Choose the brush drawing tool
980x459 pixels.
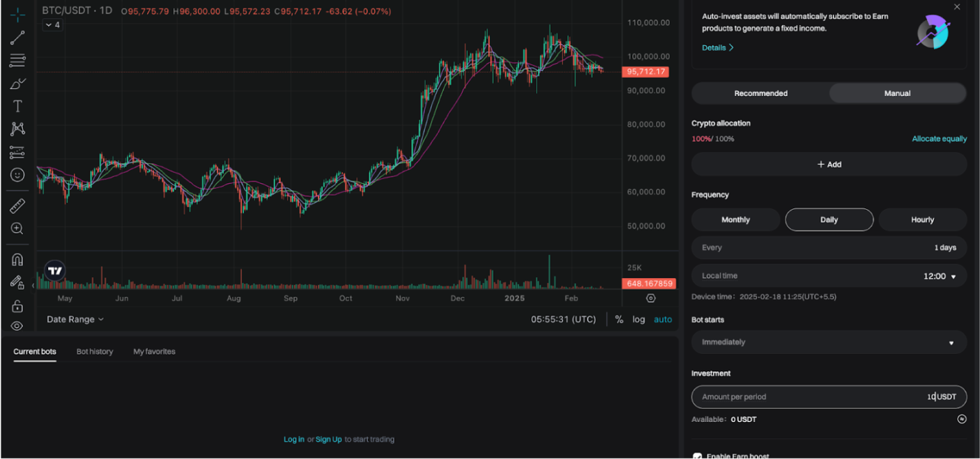click(17, 84)
